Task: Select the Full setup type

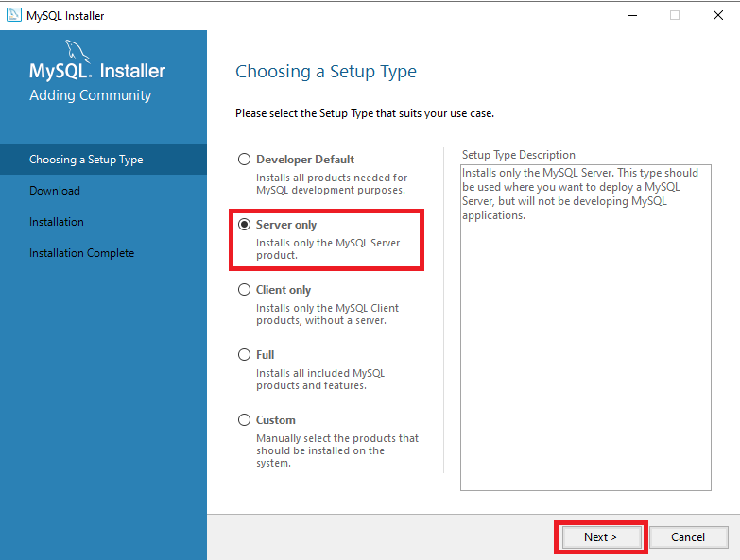Action: pos(245,355)
